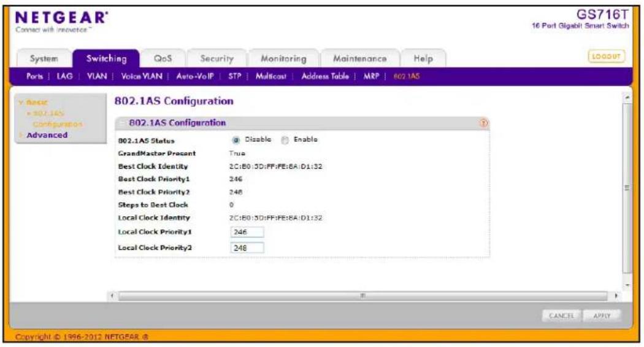This screenshot has height=347, width=644.
Task: Click the horizontal scrollbar right arrow
Action: [x=616, y=295]
